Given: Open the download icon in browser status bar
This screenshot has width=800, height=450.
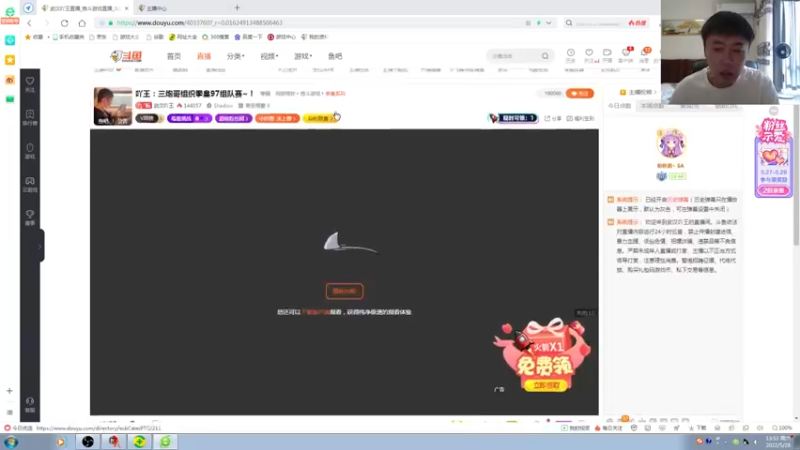Looking at the screenshot, I should (698, 428).
